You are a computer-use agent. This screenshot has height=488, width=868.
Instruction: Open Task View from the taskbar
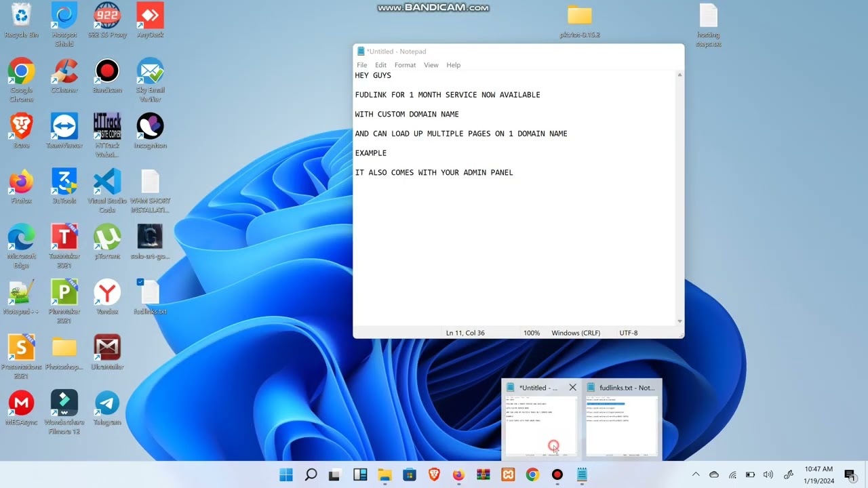pyautogui.click(x=335, y=475)
